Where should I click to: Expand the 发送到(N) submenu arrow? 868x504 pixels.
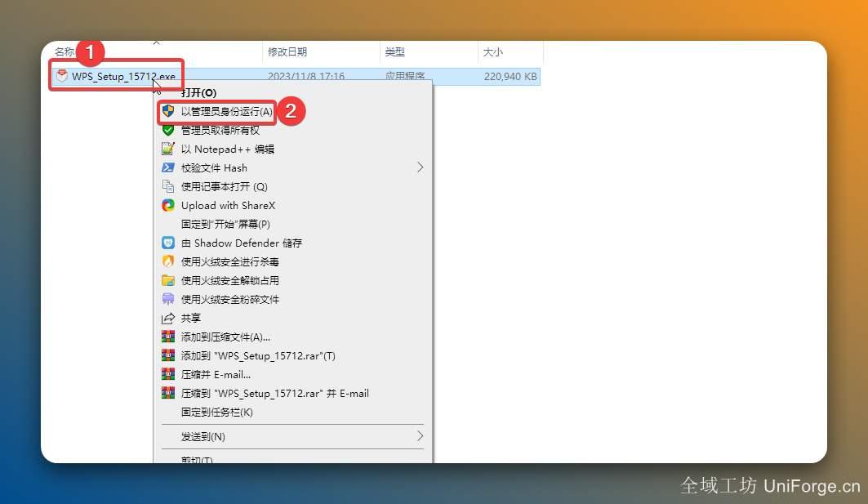click(x=421, y=436)
